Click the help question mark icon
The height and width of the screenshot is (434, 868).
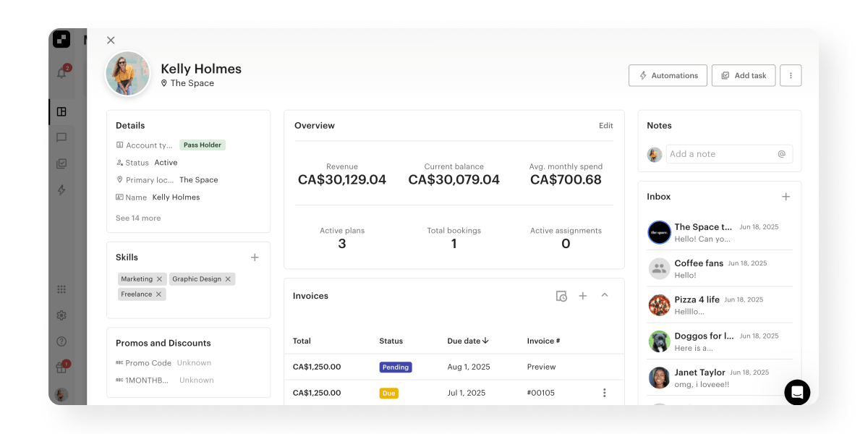click(x=61, y=341)
